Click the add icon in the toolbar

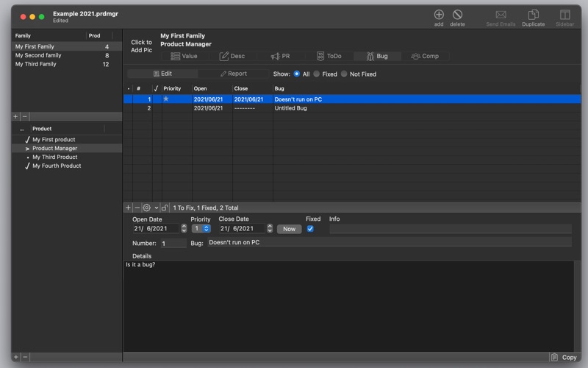[439, 15]
